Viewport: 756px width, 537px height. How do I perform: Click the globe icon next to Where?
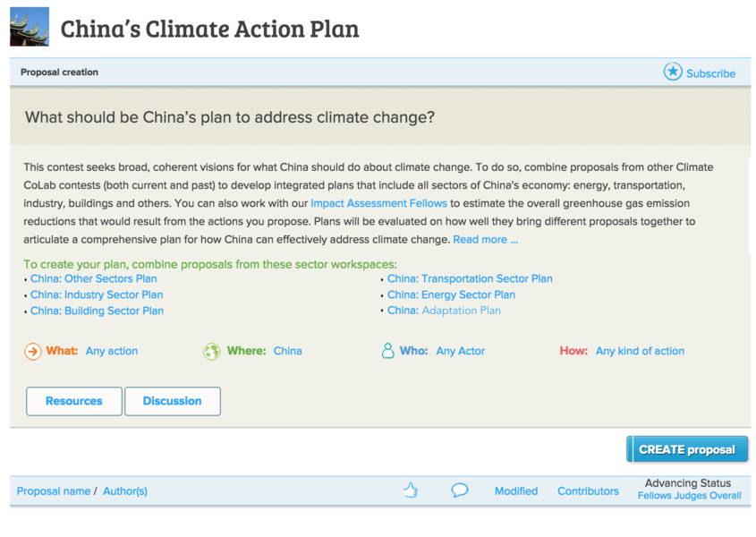tap(212, 351)
